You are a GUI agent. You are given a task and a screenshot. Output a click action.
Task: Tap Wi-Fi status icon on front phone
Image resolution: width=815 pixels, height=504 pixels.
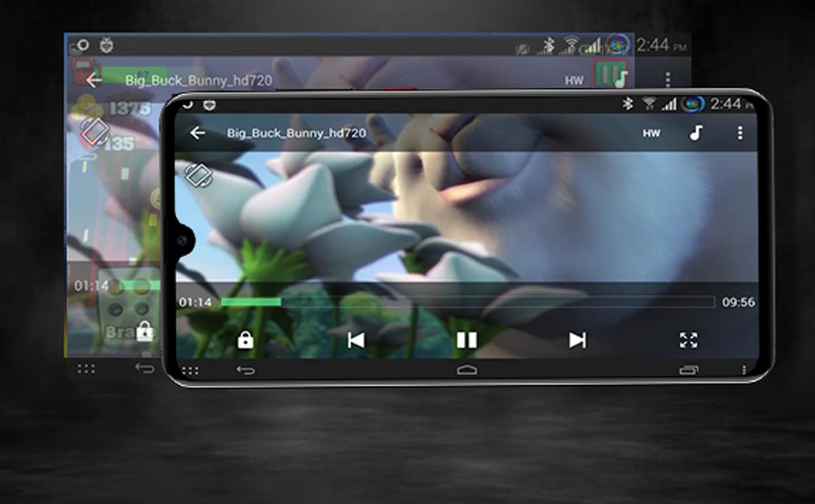(649, 104)
